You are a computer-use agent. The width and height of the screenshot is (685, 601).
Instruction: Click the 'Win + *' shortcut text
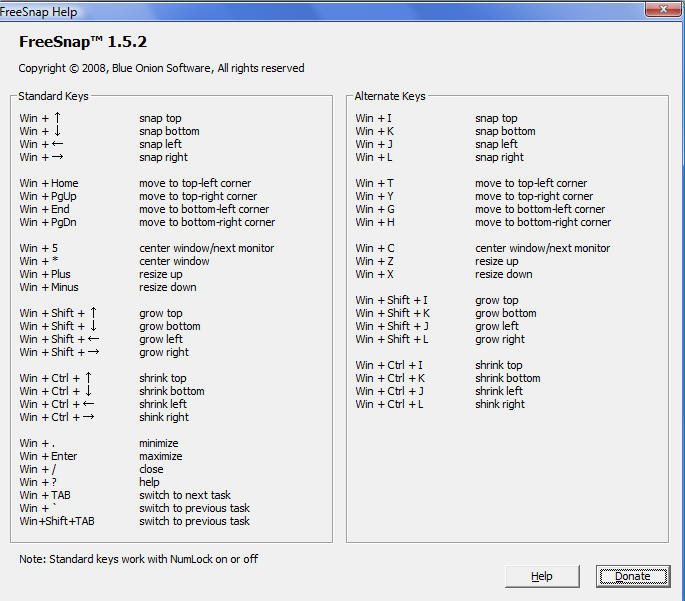[x=38, y=261]
